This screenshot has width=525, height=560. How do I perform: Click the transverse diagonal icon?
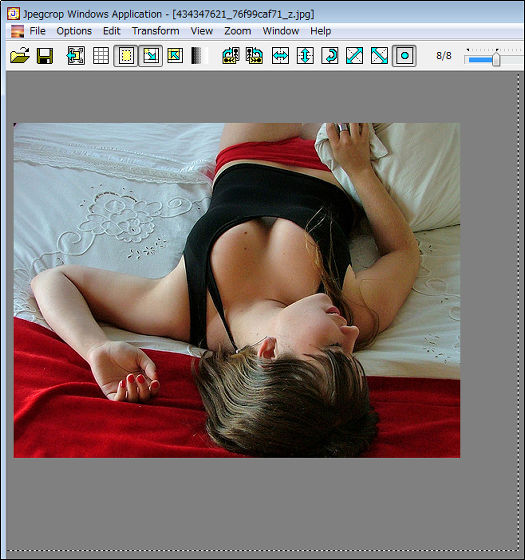tap(379, 56)
